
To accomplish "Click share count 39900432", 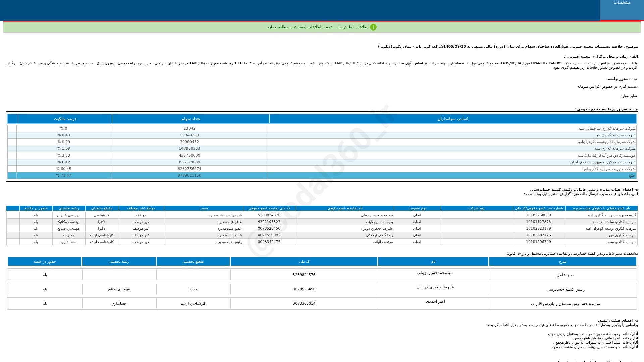I will tap(190, 142).
